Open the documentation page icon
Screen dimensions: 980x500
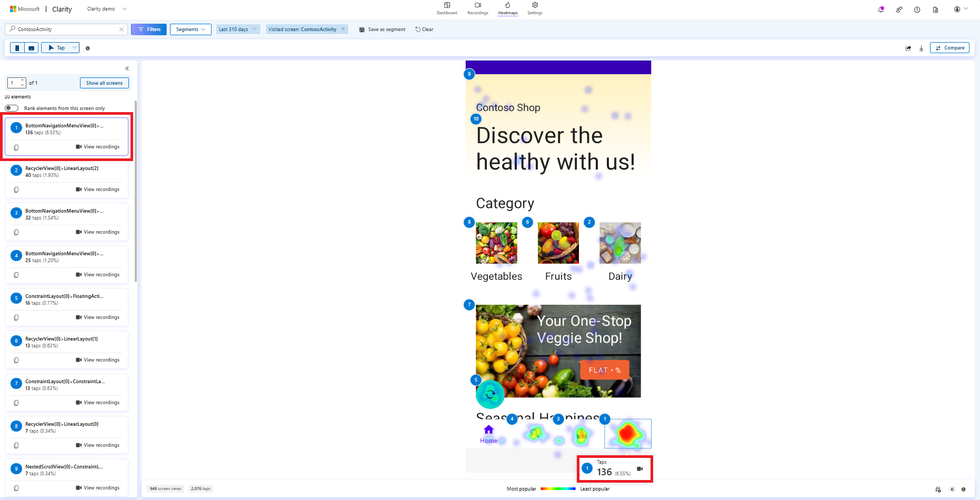tap(935, 9)
